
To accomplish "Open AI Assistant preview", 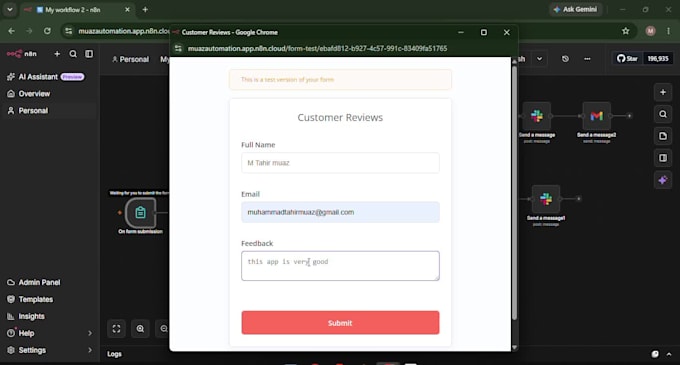I will (x=46, y=77).
